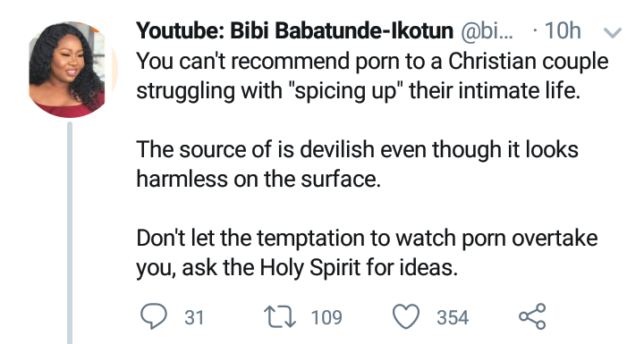Click the vertical thread connector line
Viewport: 644px width, 344px height.
tap(70, 232)
